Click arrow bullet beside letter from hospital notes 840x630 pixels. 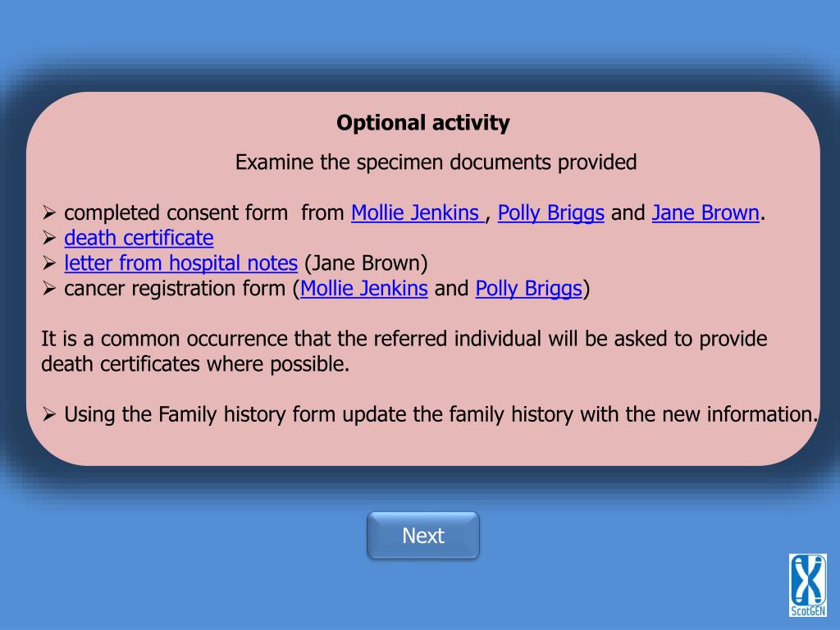coord(49,263)
